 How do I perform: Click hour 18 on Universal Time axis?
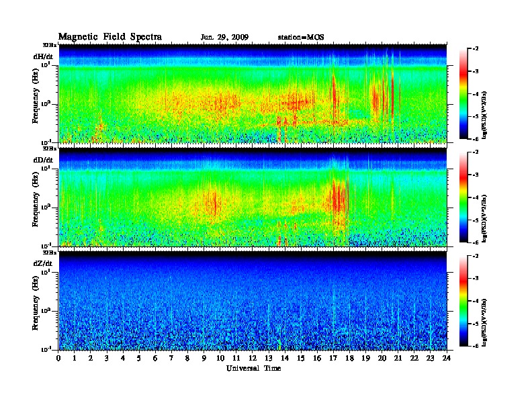(x=349, y=359)
